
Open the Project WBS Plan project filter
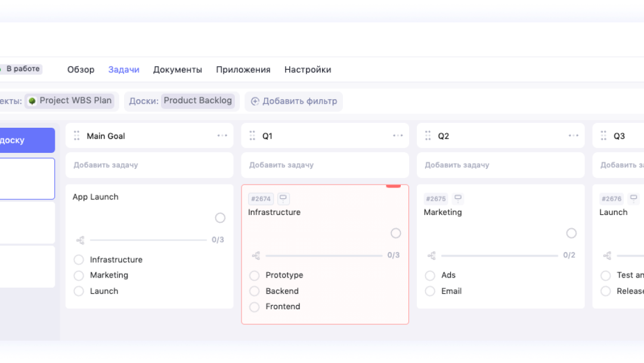pos(70,101)
